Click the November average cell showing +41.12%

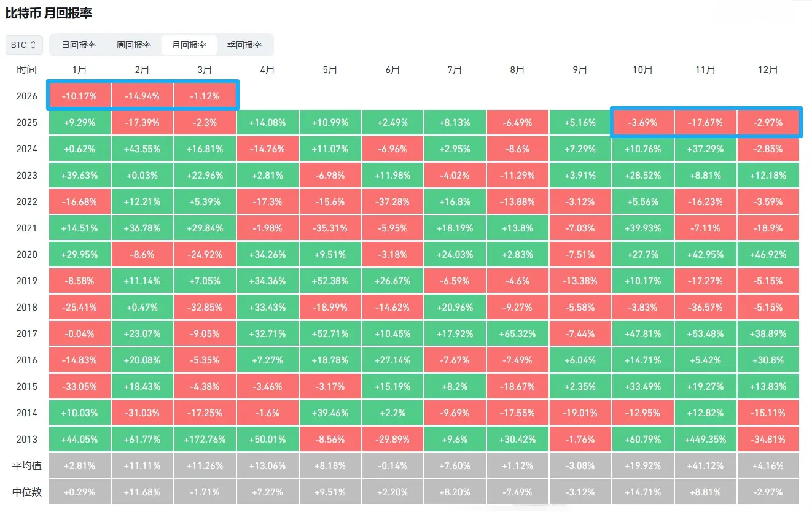(705, 466)
